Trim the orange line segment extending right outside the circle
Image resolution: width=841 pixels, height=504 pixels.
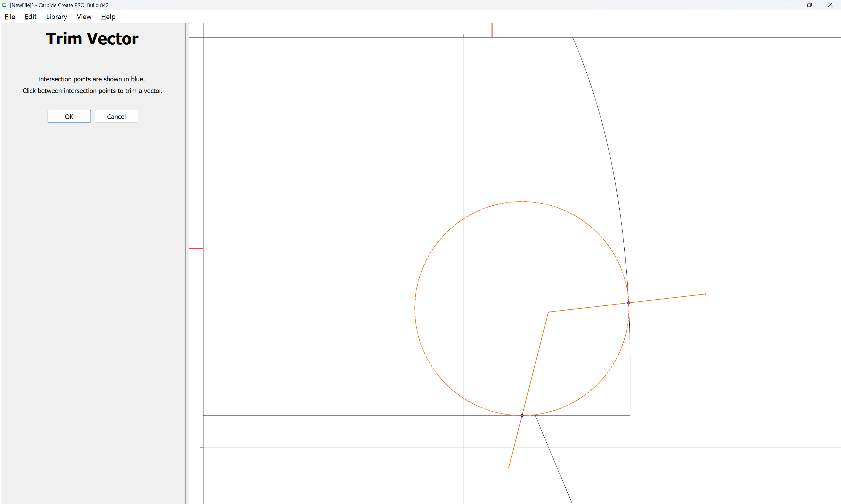pos(668,298)
